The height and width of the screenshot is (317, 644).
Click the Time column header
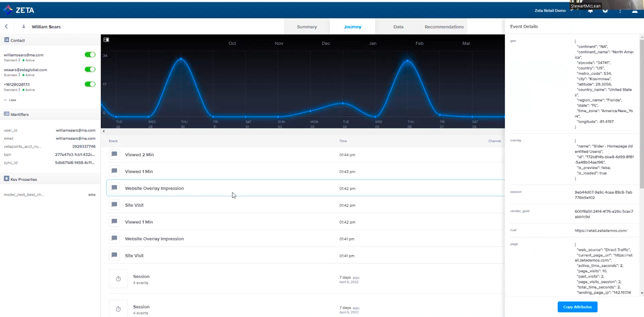(x=343, y=141)
